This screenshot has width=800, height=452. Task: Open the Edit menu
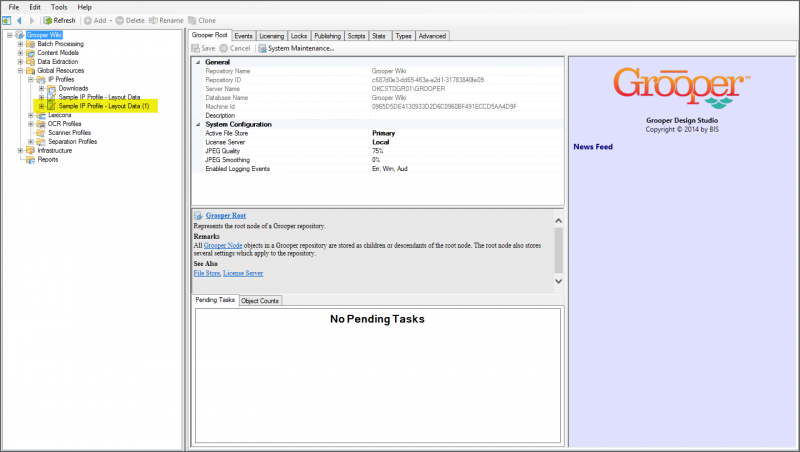35,7
